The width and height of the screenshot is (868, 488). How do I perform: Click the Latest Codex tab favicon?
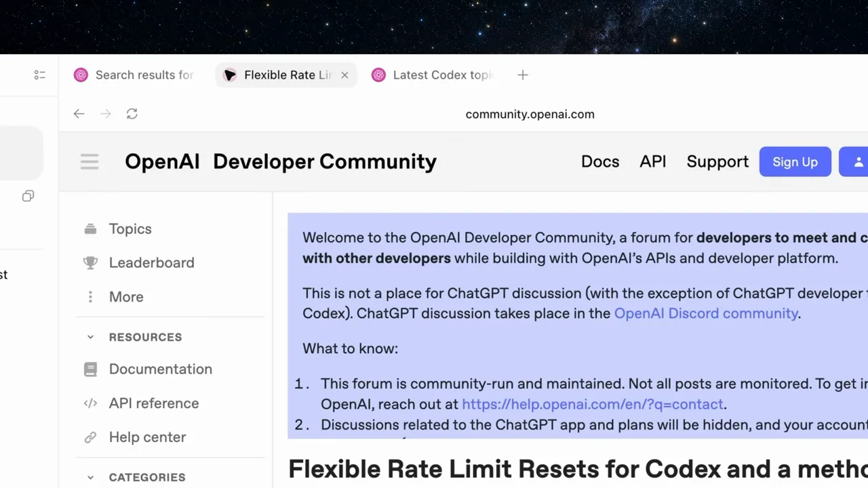[378, 75]
